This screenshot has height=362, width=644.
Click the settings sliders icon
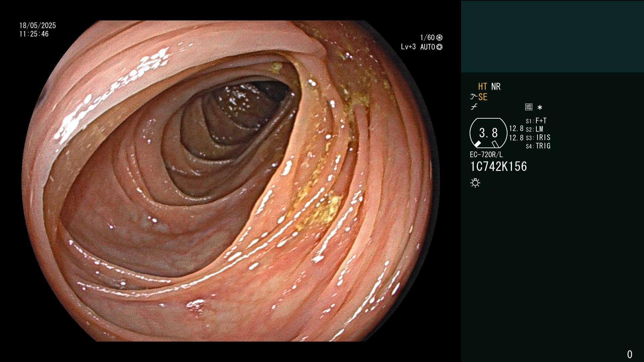click(529, 107)
